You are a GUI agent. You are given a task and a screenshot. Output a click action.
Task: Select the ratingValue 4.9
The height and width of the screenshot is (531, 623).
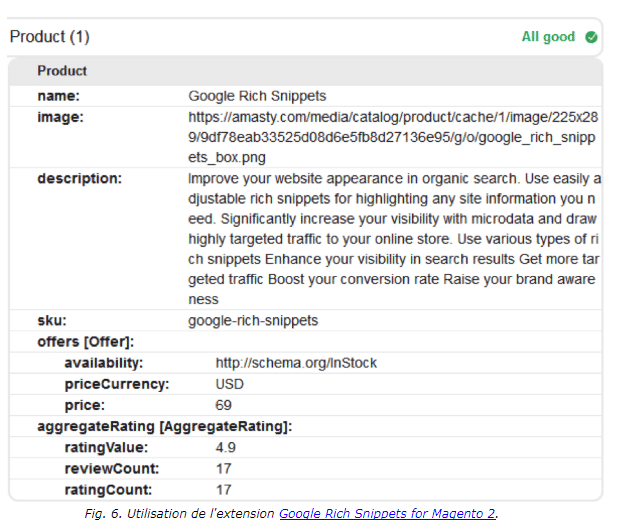pyautogui.click(x=226, y=448)
